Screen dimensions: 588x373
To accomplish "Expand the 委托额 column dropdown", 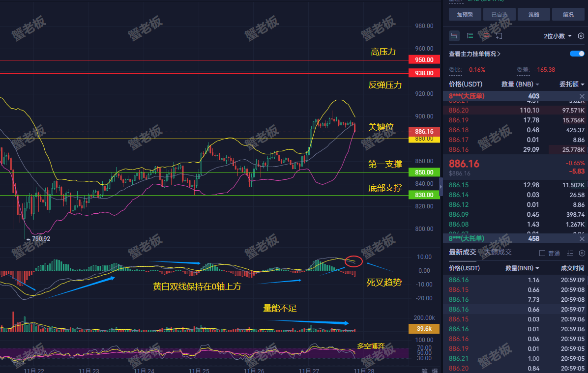I will pos(571,85).
